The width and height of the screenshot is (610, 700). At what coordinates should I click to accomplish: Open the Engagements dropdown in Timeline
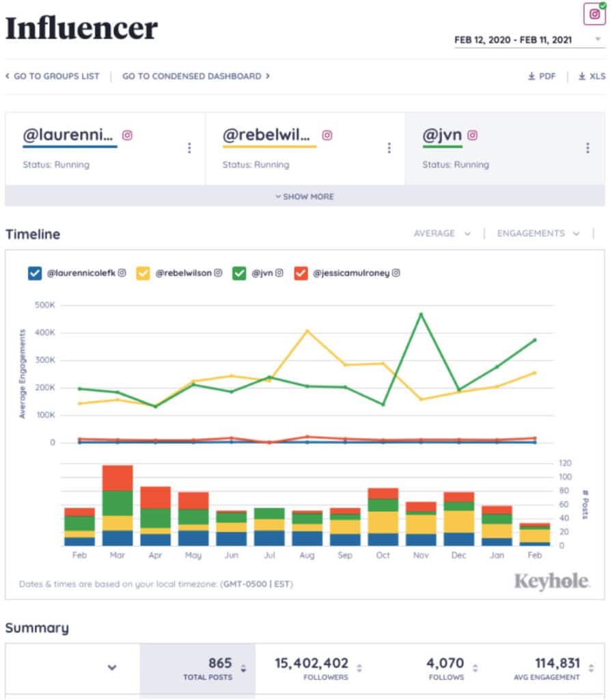click(x=538, y=234)
